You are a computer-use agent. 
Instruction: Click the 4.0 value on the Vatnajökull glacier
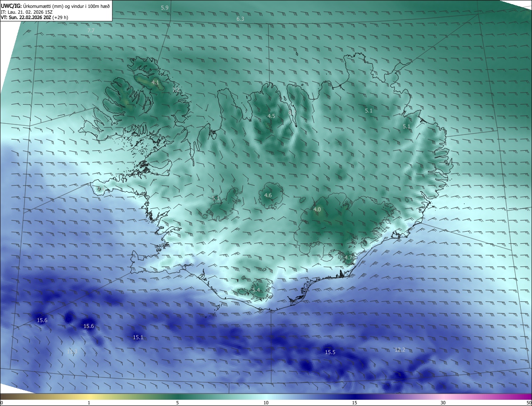click(317, 210)
